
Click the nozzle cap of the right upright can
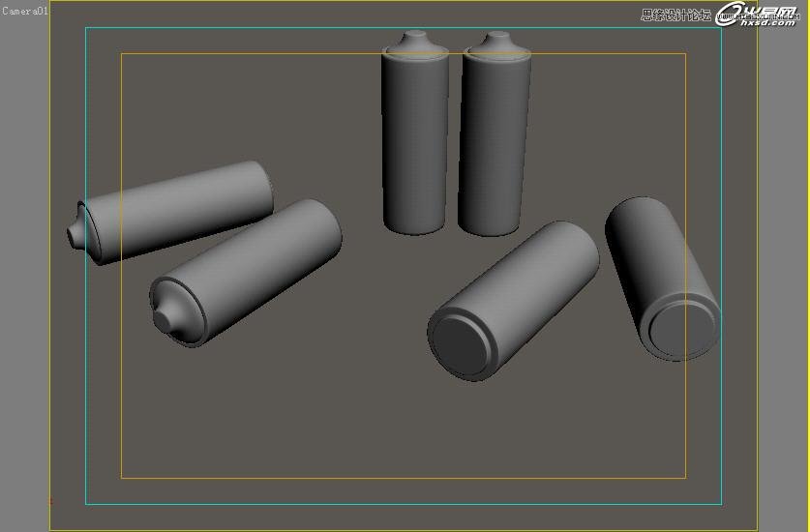496,41
